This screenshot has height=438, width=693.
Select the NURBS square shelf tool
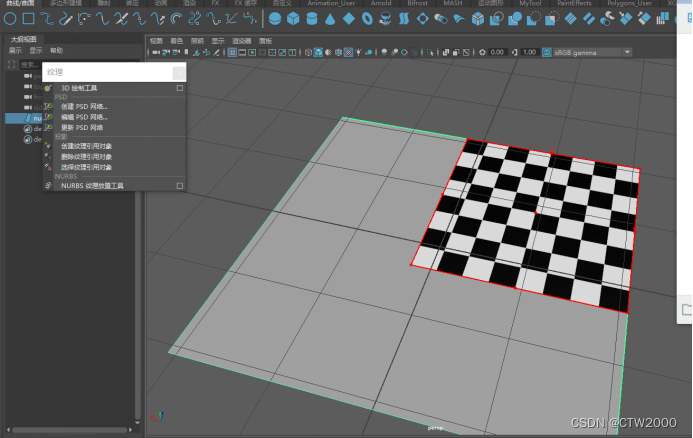29,19
